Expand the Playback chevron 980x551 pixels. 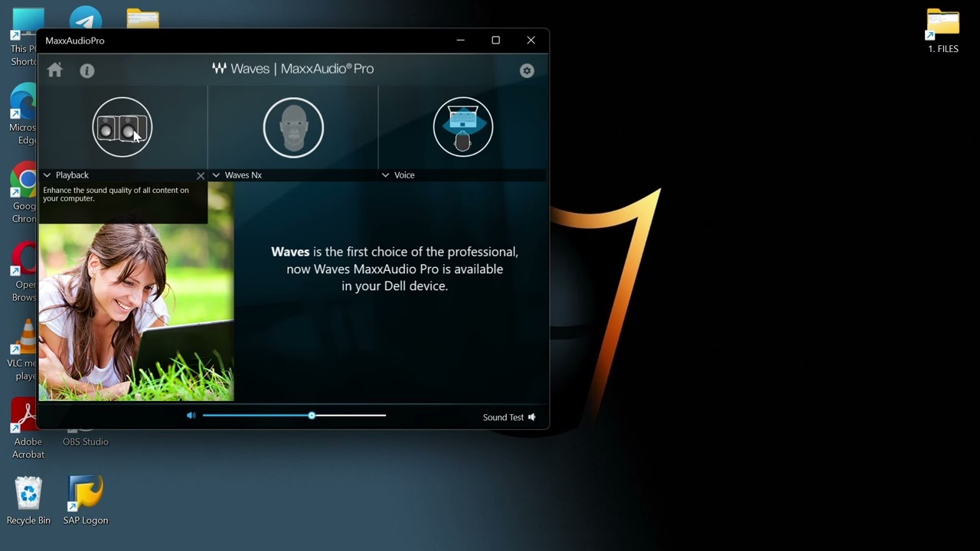coord(47,175)
